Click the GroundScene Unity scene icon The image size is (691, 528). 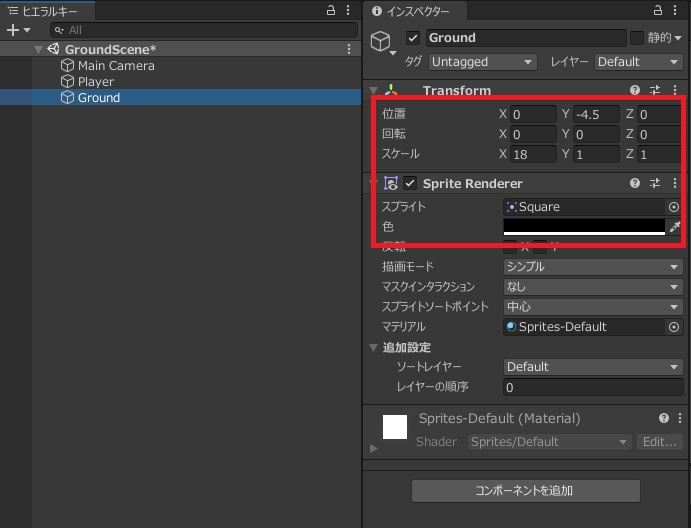tap(53, 49)
